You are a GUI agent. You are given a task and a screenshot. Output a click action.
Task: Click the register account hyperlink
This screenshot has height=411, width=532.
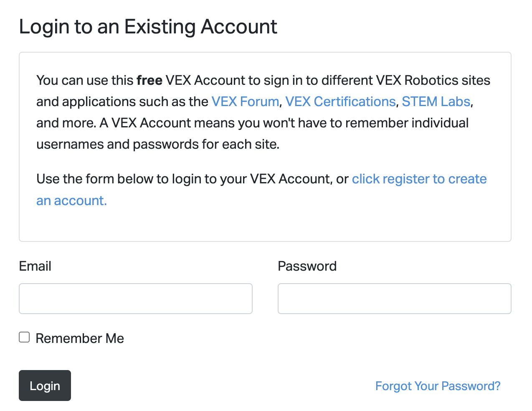(419, 179)
